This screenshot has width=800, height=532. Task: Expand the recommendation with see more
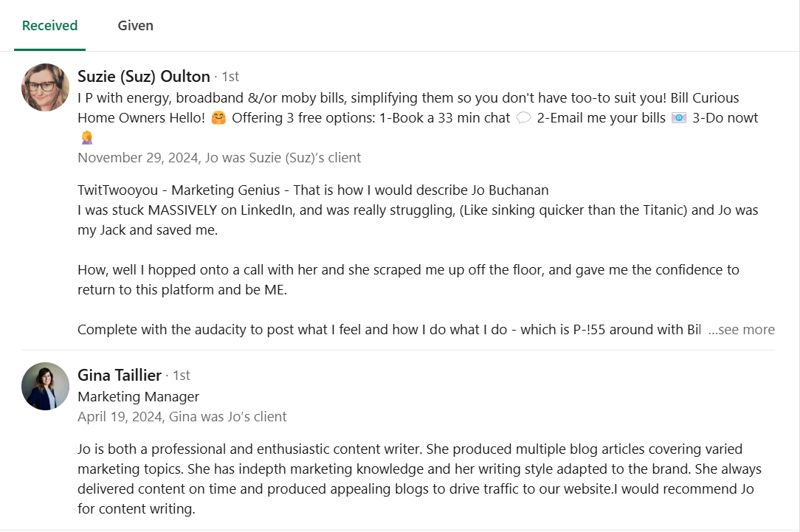[741, 330]
